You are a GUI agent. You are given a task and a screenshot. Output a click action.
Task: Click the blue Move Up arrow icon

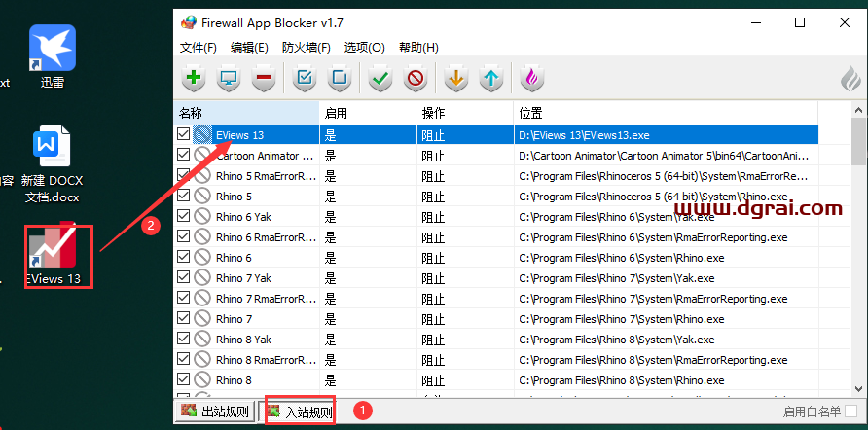pos(490,79)
